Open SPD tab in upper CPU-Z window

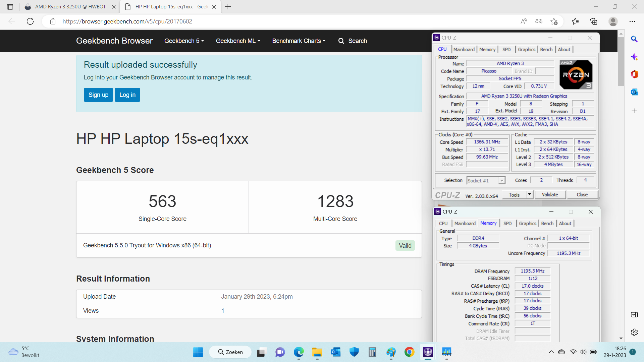click(506, 49)
